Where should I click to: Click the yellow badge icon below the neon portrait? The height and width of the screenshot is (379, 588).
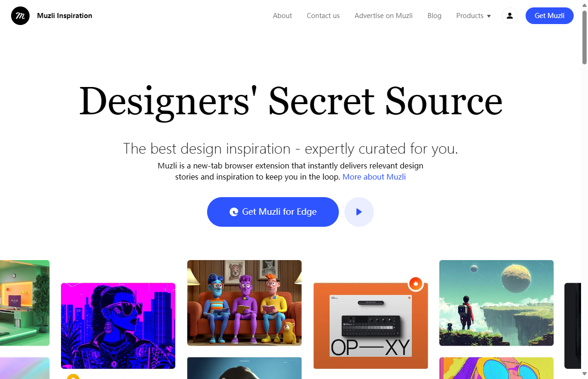[x=73, y=377]
